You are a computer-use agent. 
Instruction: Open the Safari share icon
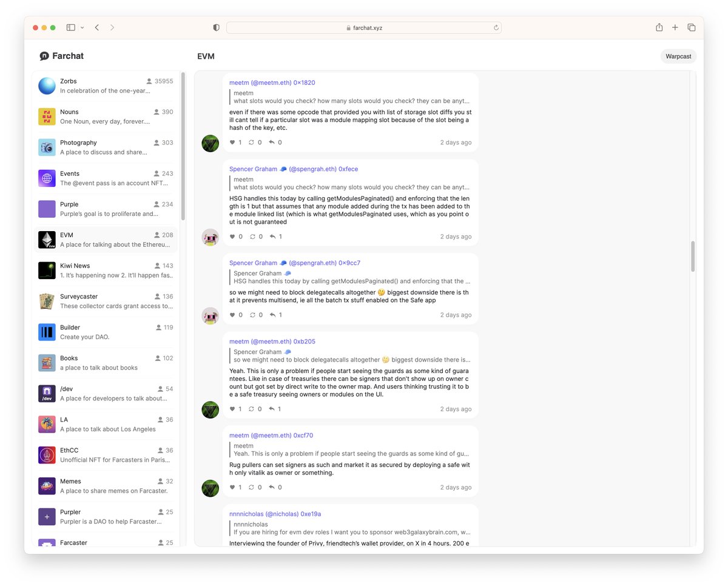[659, 27]
